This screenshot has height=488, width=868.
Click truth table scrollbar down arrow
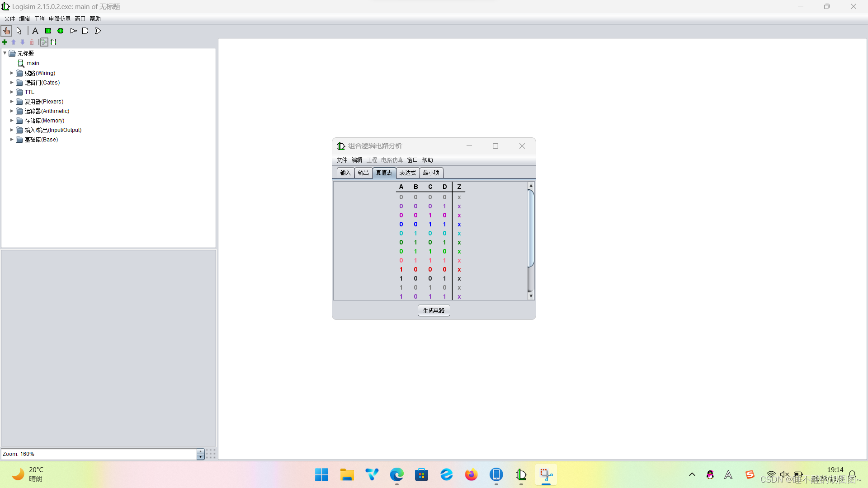click(x=531, y=296)
